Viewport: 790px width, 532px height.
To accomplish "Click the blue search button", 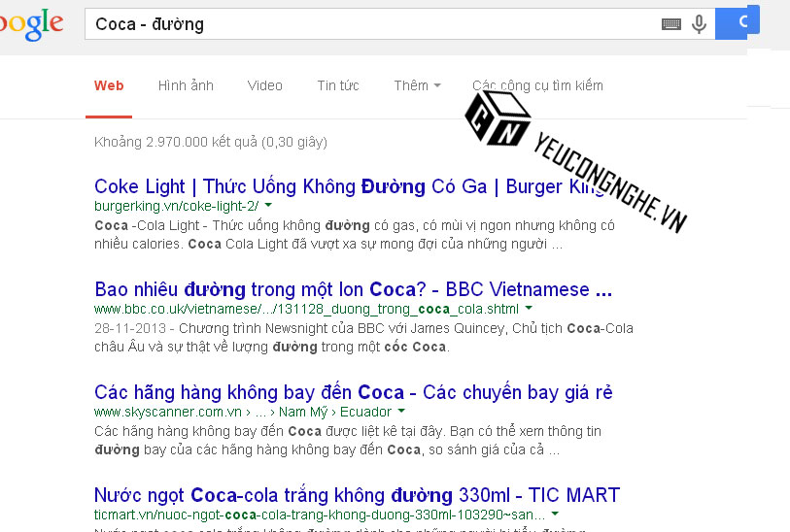I will tap(738, 22).
